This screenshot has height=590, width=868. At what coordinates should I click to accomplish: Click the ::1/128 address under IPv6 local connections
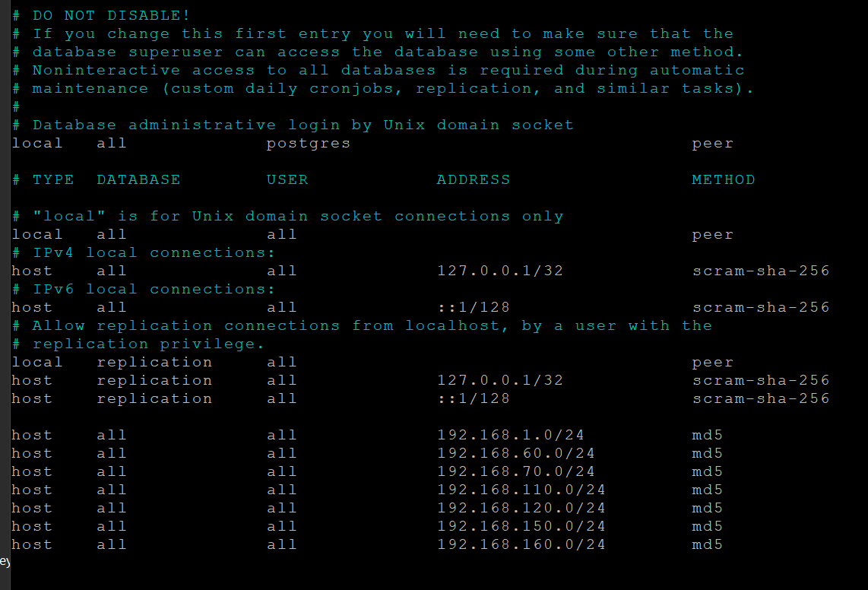click(x=474, y=308)
